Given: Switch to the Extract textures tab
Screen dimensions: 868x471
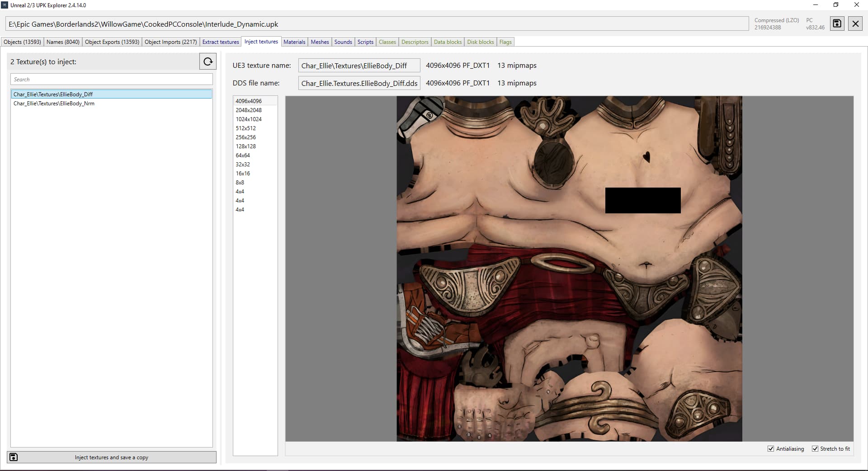Looking at the screenshot, I should tap(221, 42).
